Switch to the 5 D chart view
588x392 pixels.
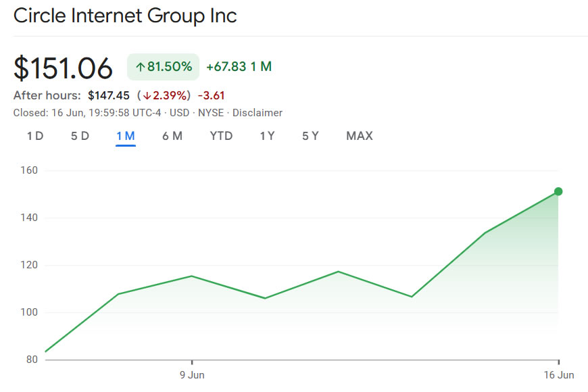[x=80, y=136]
